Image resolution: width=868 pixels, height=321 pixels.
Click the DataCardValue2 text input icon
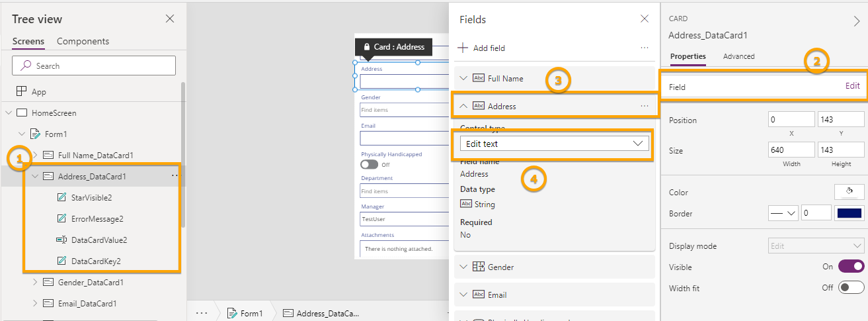[x=61, y=240]
